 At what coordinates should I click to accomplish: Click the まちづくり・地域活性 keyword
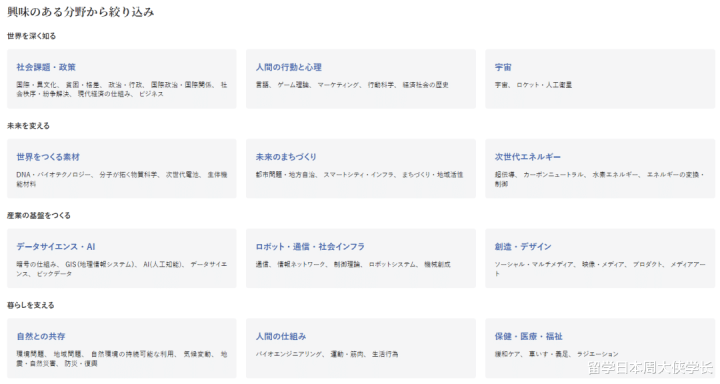pyautogui.click(x=433, y=175)
